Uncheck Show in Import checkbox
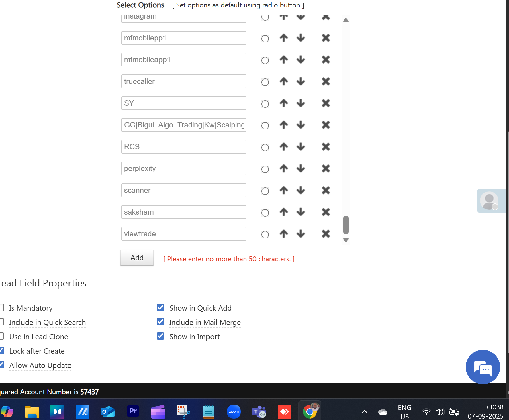Image resolution: width=509 pixels, height=420 pixels. [160, 336]
